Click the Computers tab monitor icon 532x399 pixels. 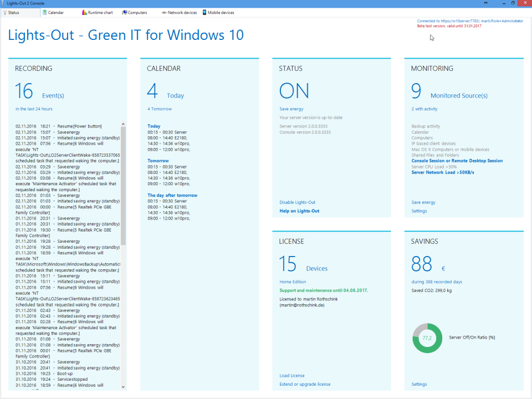click(x=124, y=12)
